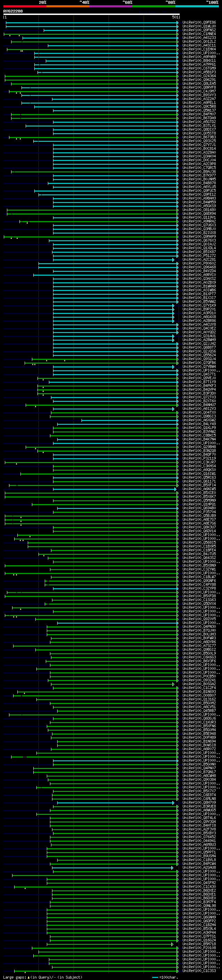Click the cyan alignment bar for UniRef100_A6XGW2
This screenshot has height=980, width=222.
point(130,420)
